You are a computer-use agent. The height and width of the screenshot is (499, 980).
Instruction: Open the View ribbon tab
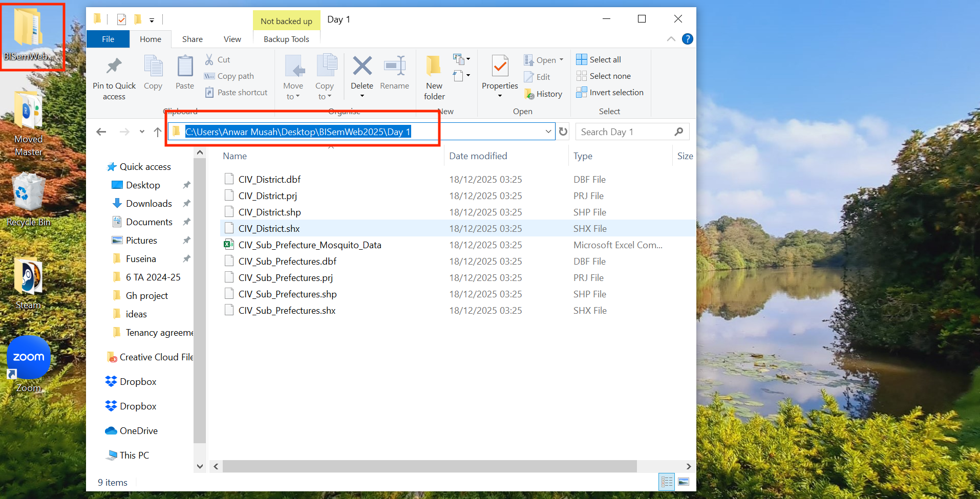pos(232,39)
